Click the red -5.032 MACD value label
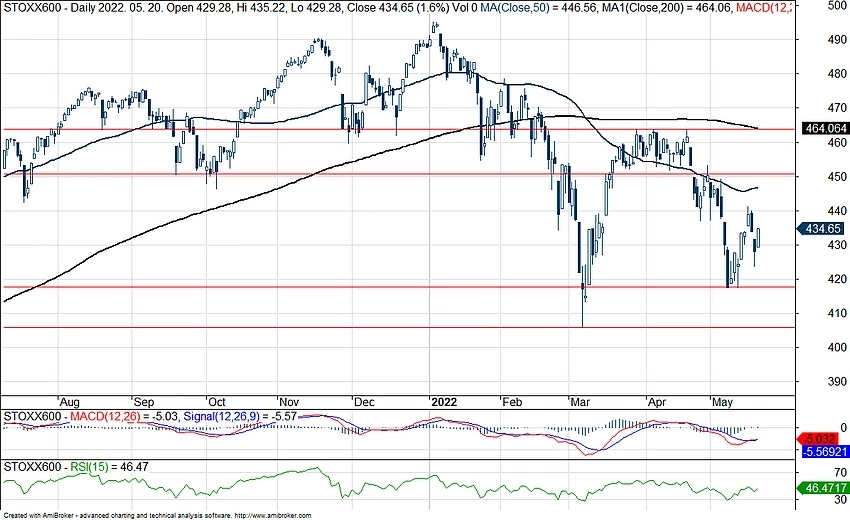The width and height of the screenshot is (850, 520). click(x=822, y=437)
